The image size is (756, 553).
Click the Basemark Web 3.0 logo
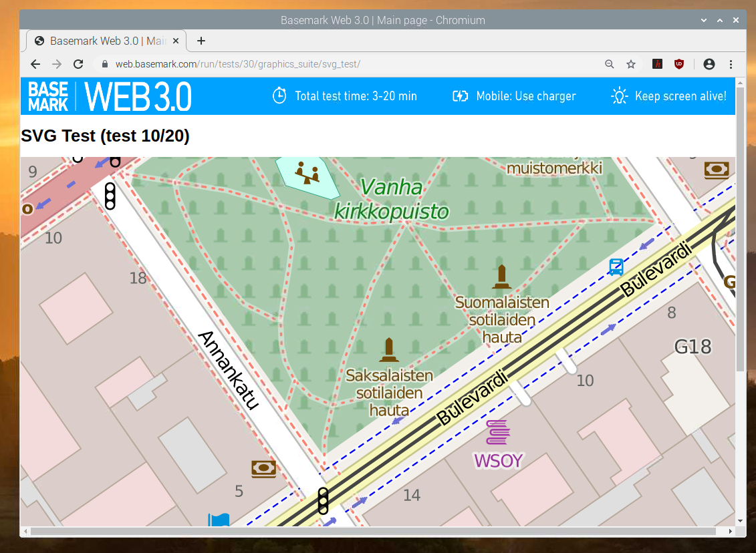click(x=110, y=96)
